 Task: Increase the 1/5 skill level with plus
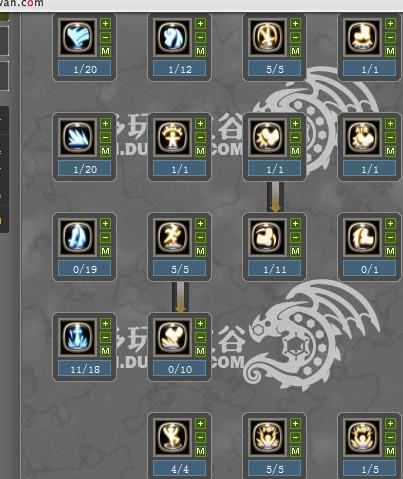click(390, 423)
